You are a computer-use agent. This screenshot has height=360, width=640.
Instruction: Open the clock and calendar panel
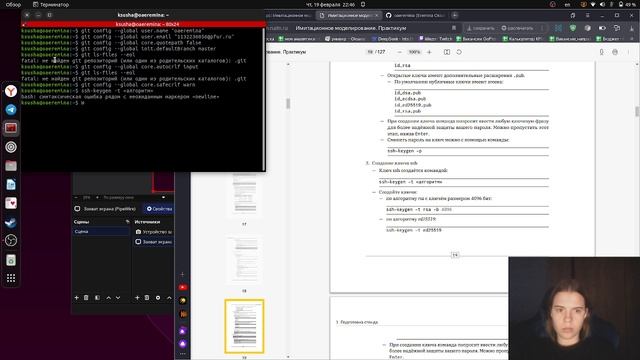(x=330, y=4)
